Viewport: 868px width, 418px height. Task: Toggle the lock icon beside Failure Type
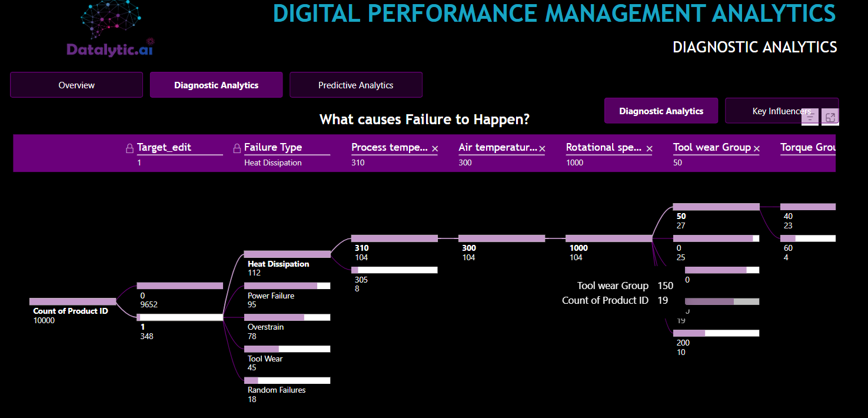click(237, 148)
